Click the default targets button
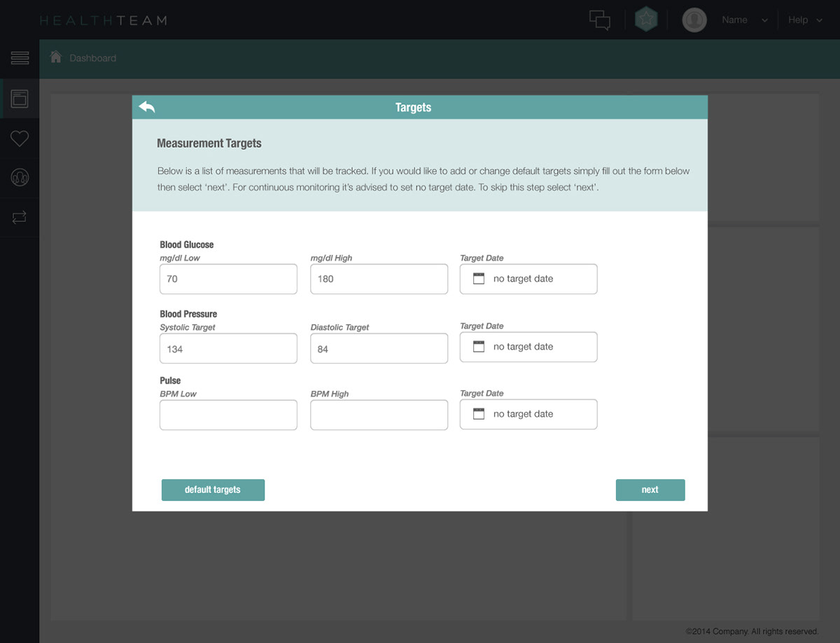840x643 pixels. click(213, 490)
